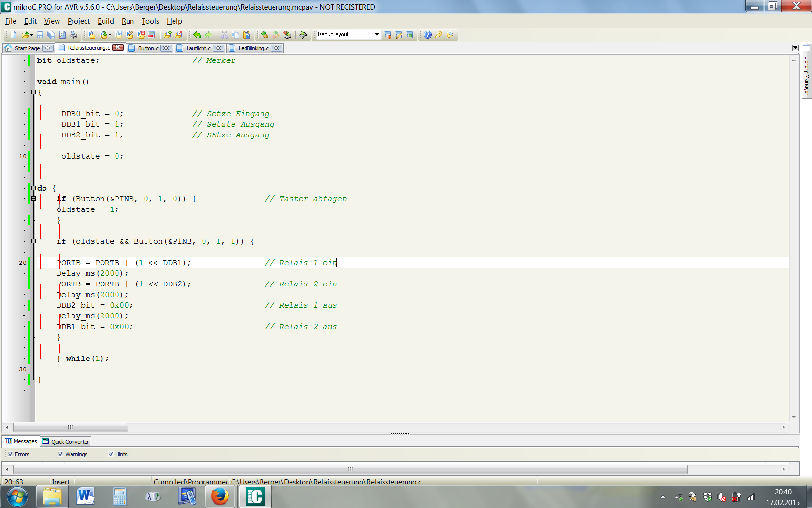Image resolution: width=812 pixels, height=508 pixels.
Task: Open the Windows Start menu
Action: tap(17, 496)
